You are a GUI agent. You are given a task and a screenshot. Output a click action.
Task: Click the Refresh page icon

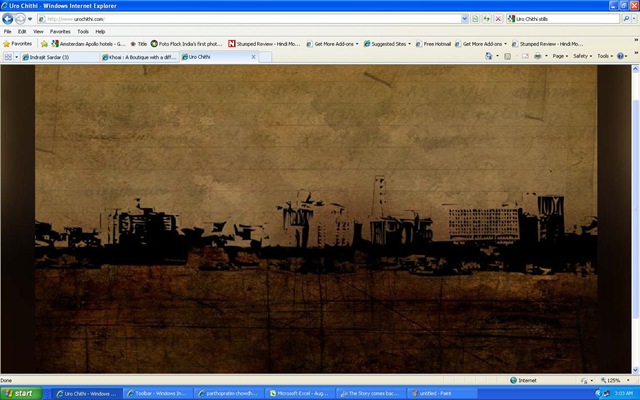pos(487,19)
